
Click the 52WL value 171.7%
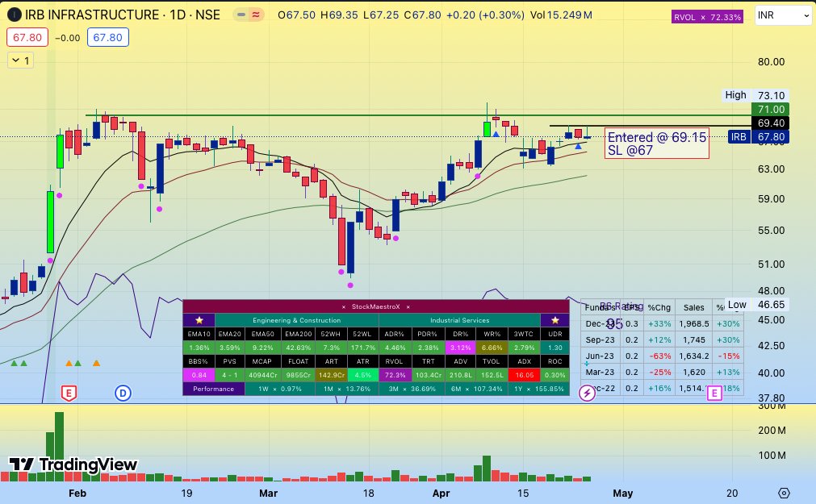(x=362, y=348)
